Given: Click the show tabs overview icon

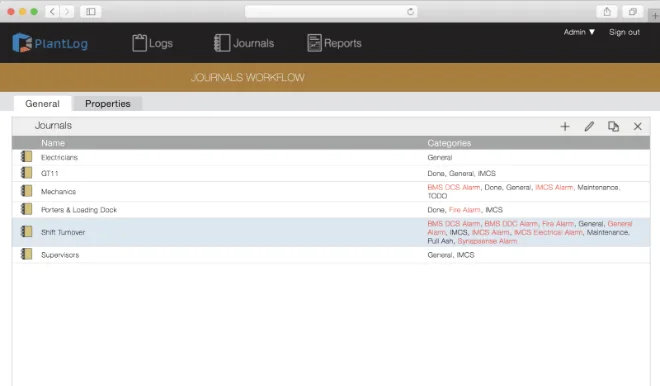Looking at the screenshot, I should point(633,11).
